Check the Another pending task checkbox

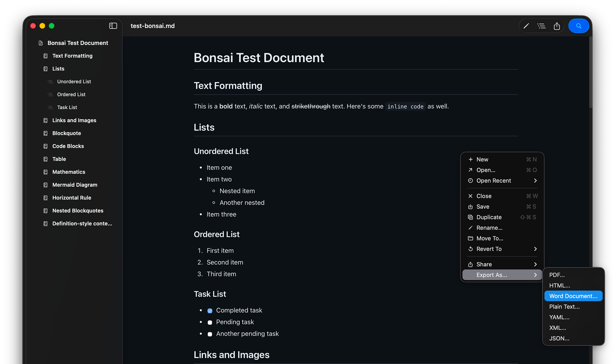click(x=210, y=334)
